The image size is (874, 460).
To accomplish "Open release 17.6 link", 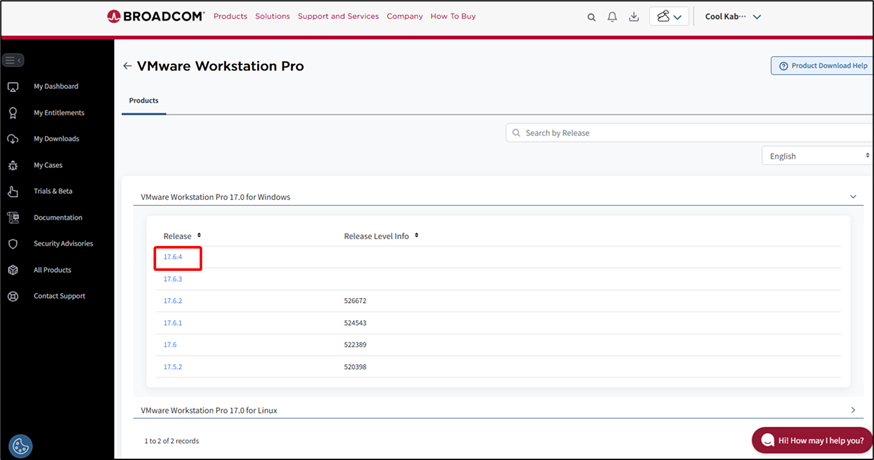I will tap(170, 345).
